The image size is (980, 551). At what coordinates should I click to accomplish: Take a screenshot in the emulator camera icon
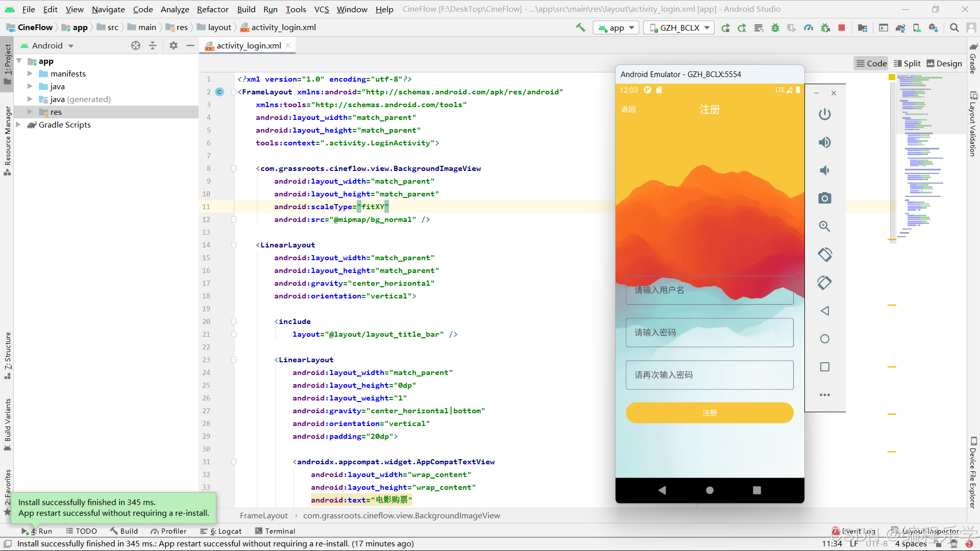(825, 198)
